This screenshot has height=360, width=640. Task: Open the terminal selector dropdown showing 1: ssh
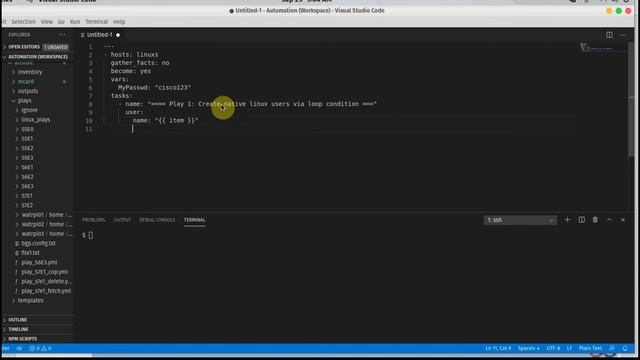point(520,220)
